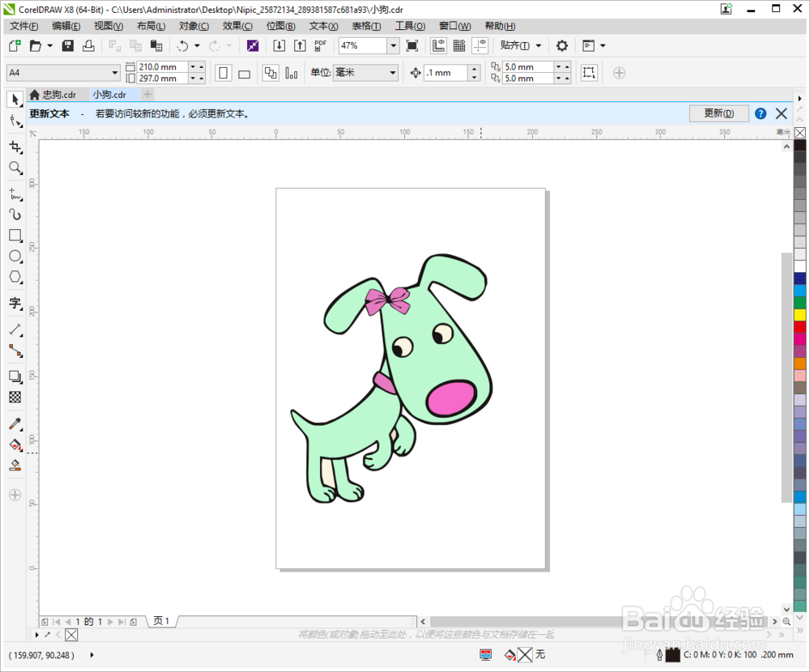
Task: Select the Drop Shadow tool
Action: click(15, 376)
